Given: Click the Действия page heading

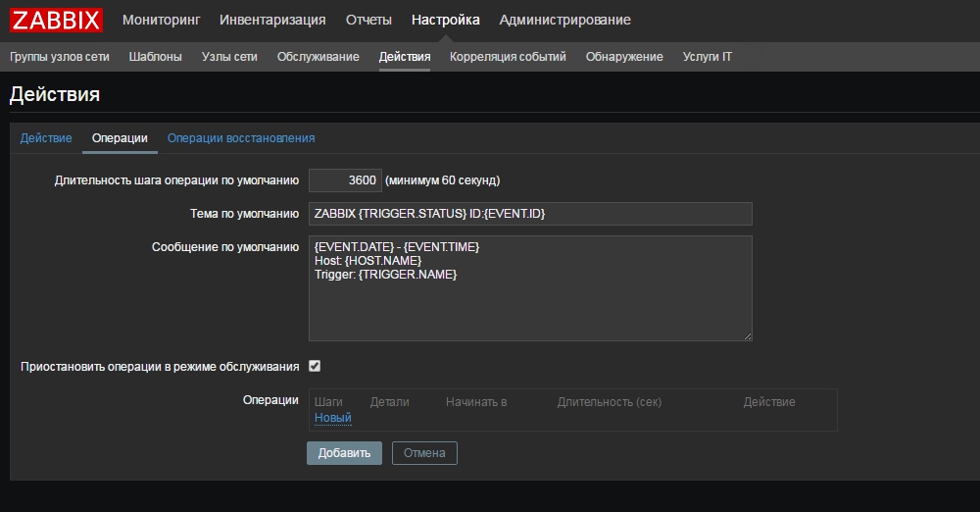Looking at the screenshot, I should [55, 94].
